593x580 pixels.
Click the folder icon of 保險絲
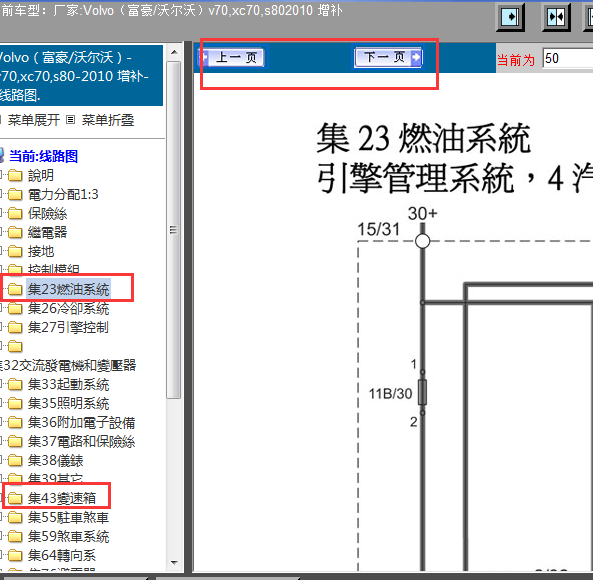(15, 214)
